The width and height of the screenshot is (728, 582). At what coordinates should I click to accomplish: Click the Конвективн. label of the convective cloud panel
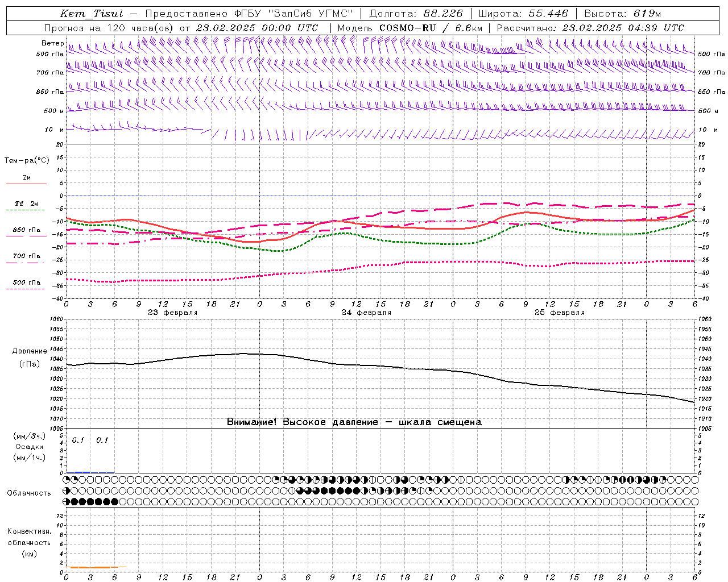(29, 531)
